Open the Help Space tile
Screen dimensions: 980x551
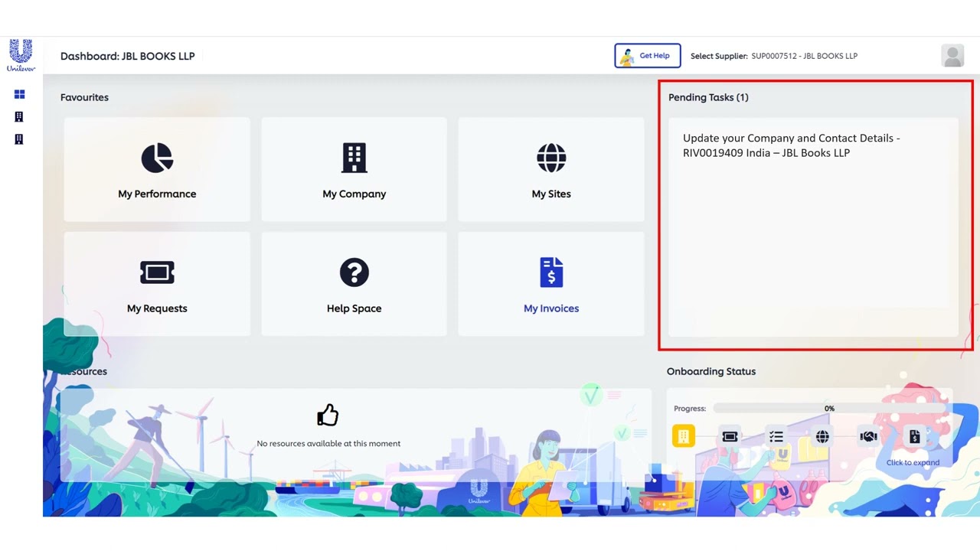point(354,284)
